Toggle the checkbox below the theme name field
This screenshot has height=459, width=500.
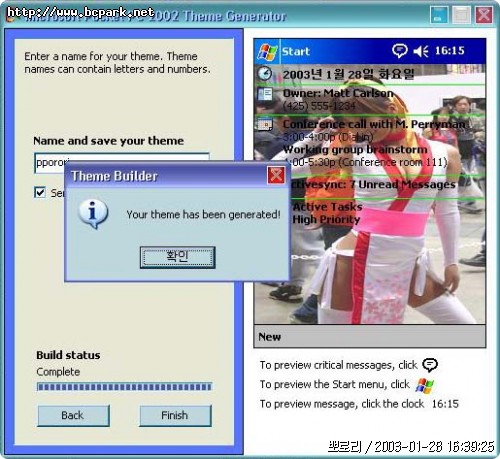click(x=40, y=192)
